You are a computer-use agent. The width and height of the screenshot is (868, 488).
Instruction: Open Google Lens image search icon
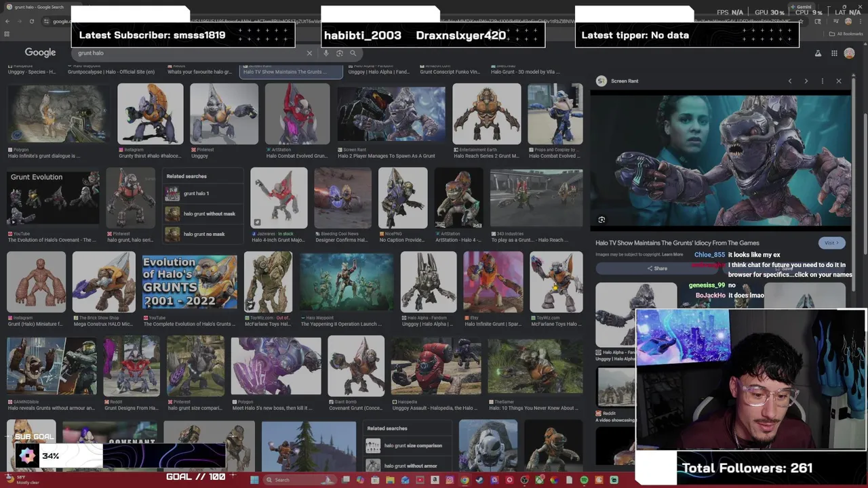(340, 53)
